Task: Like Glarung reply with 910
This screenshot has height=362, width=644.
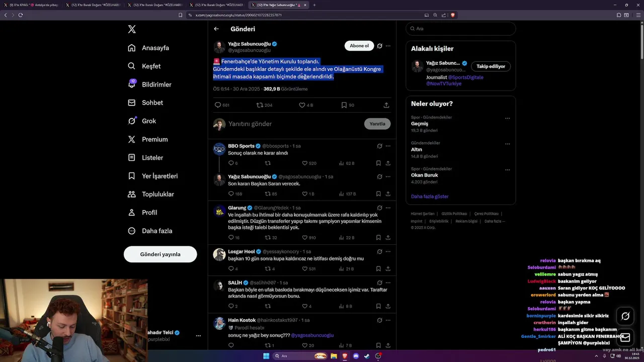Action: click(309, 237)
